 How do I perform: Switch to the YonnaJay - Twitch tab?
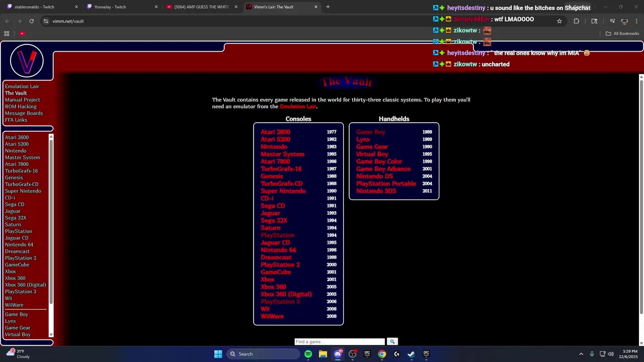[121, 7]
